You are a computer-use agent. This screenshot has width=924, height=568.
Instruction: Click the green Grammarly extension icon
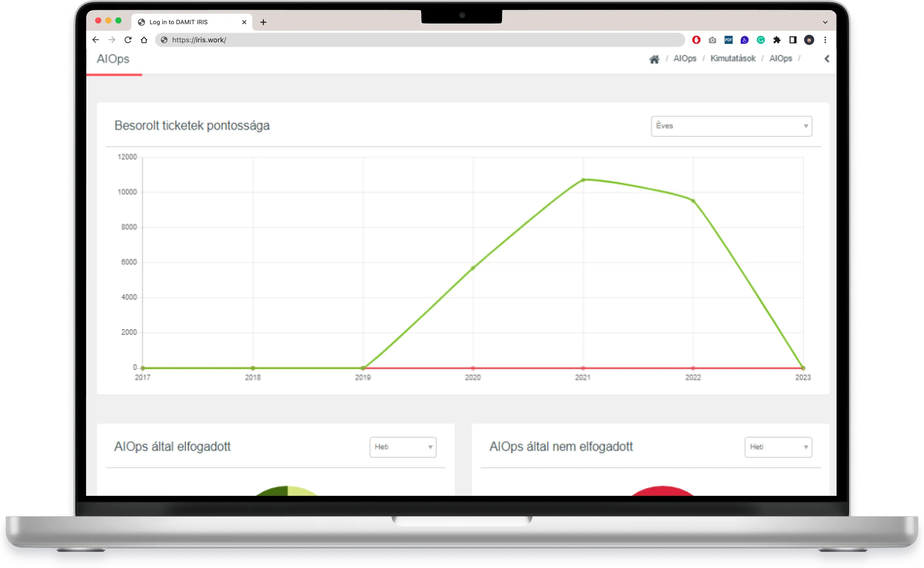point(760,40)
